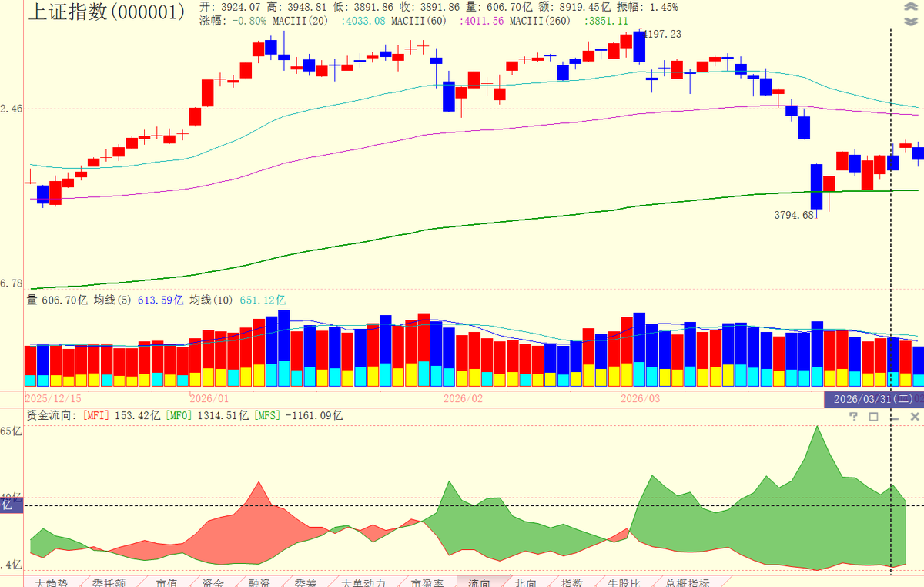Click the MACIII(260) indicator label
Screen dimensions: 924x587
coord(539,21)
